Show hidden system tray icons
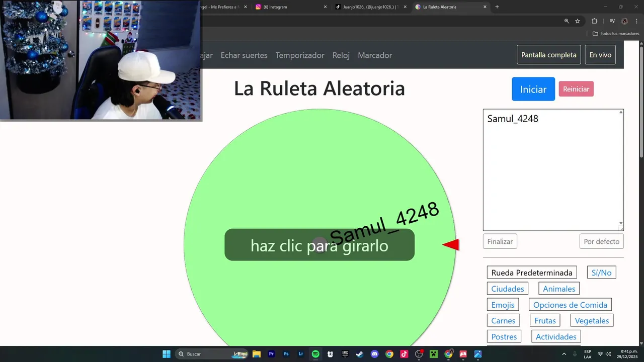 point(564,354)
